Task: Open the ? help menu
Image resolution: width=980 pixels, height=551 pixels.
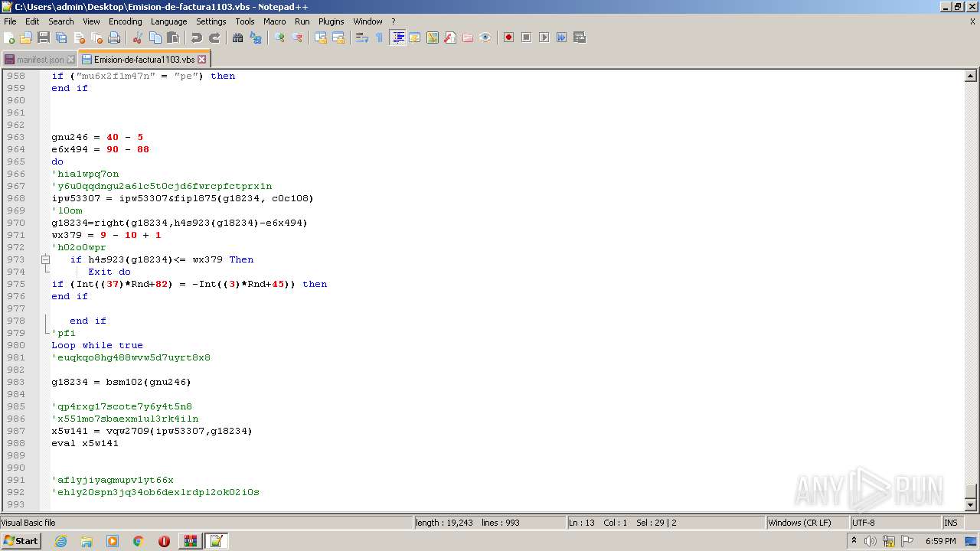Action: (x=394, y=21)
